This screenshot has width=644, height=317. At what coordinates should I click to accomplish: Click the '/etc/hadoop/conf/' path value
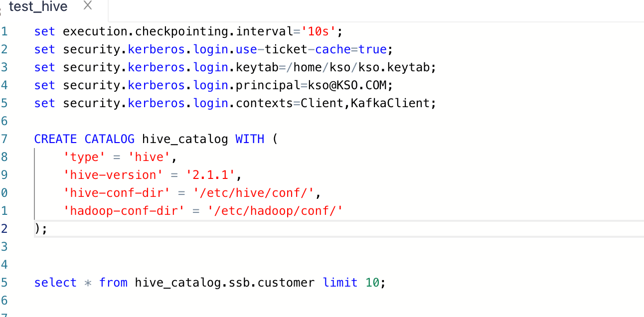pyautogui.click(x=275, y=211)
